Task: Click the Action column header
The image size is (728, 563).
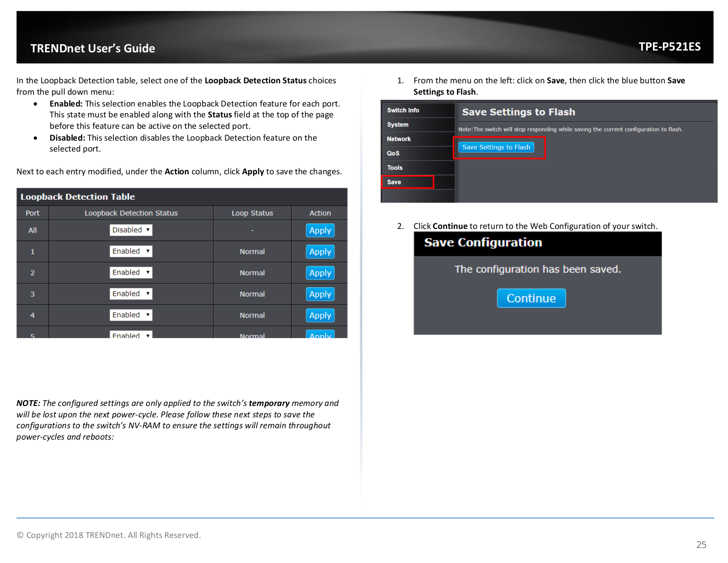Action: (320, 213)
